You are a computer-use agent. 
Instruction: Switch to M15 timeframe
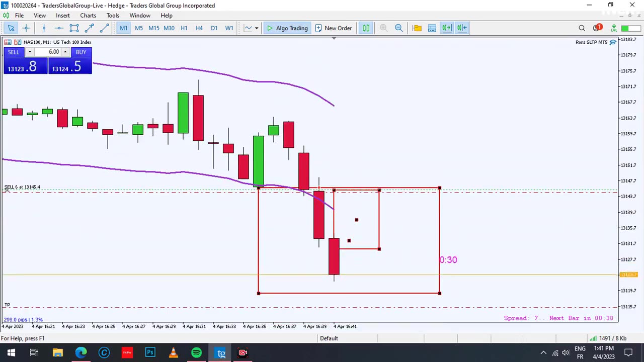153,28
